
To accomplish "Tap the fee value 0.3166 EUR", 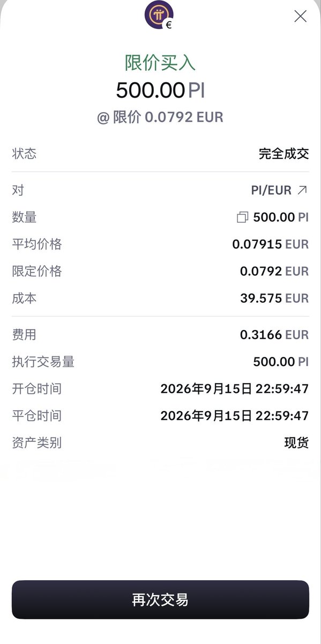I will click(x=274, y=335).
